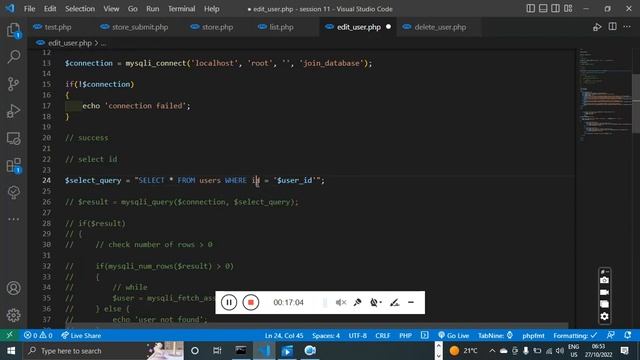Switch to the store_submit.php tab

(140, 27)
